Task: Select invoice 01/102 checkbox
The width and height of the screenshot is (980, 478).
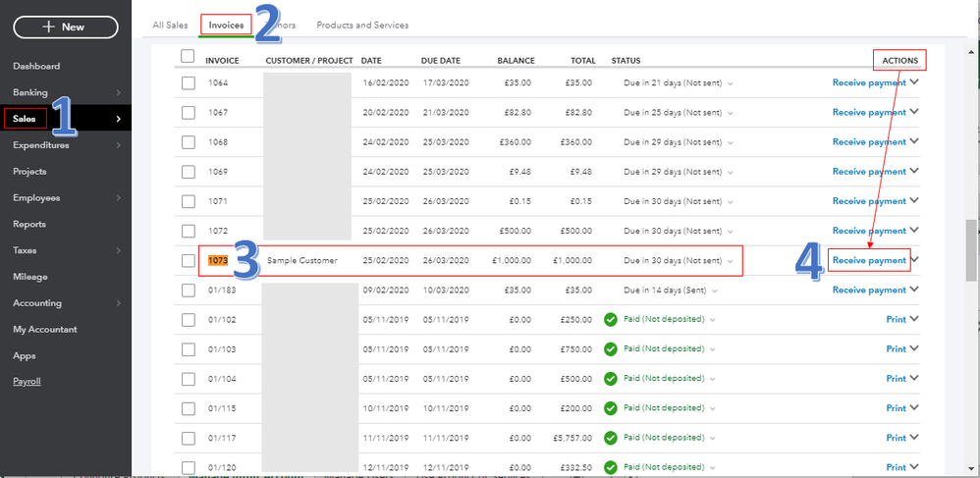Action: [x=189, y=319]
